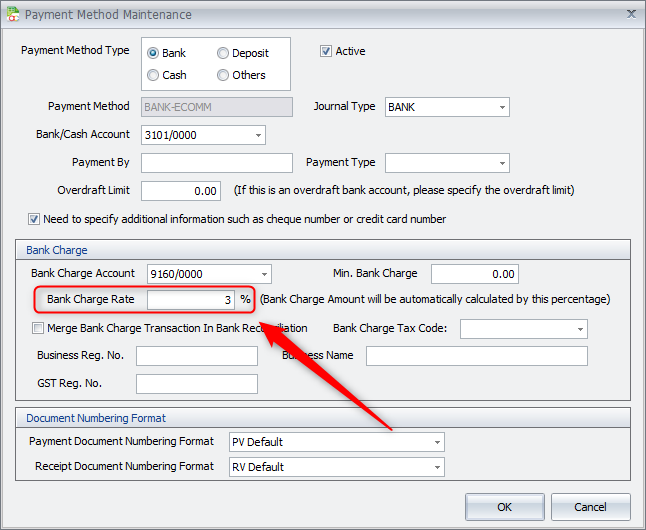Expand the Bank/Cash Account dropdown
Image resolution: width=646 pixels, height=530 pixels.
pyautogui.click(x=258, y=135)
